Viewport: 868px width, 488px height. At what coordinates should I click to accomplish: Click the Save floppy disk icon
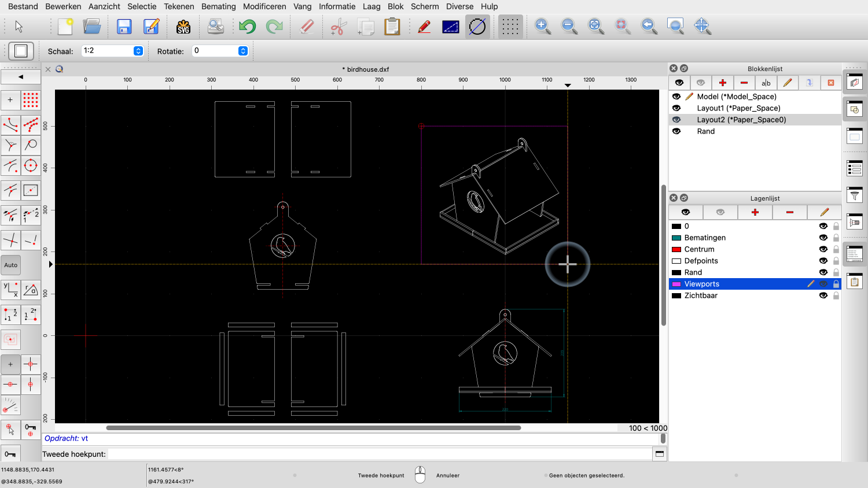(x=124, y=27)
